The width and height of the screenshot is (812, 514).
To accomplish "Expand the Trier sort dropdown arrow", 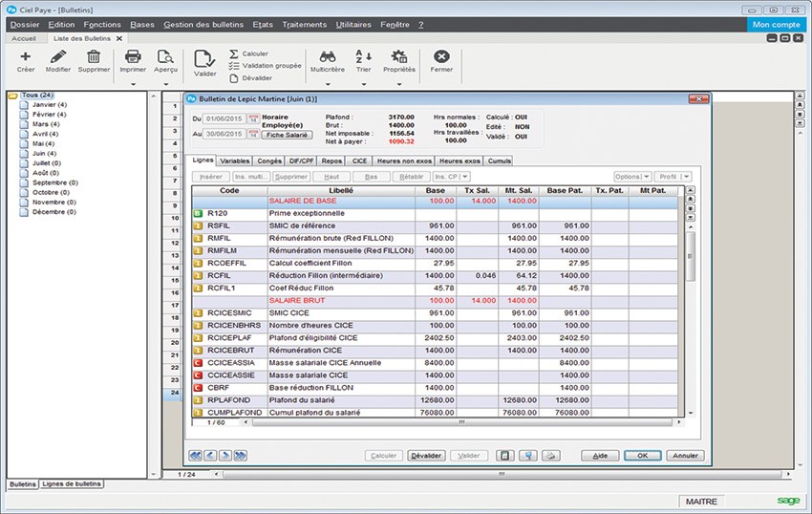I will coord(363,84).
